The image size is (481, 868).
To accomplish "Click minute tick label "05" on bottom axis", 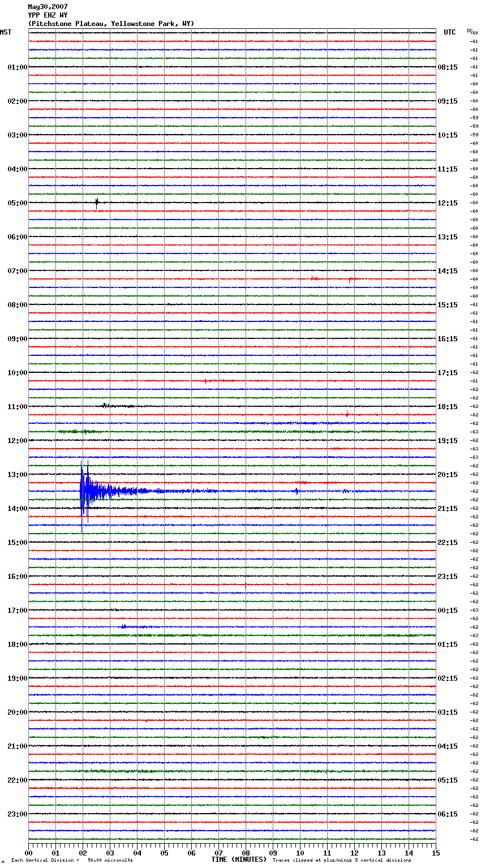I will (164, 853).
